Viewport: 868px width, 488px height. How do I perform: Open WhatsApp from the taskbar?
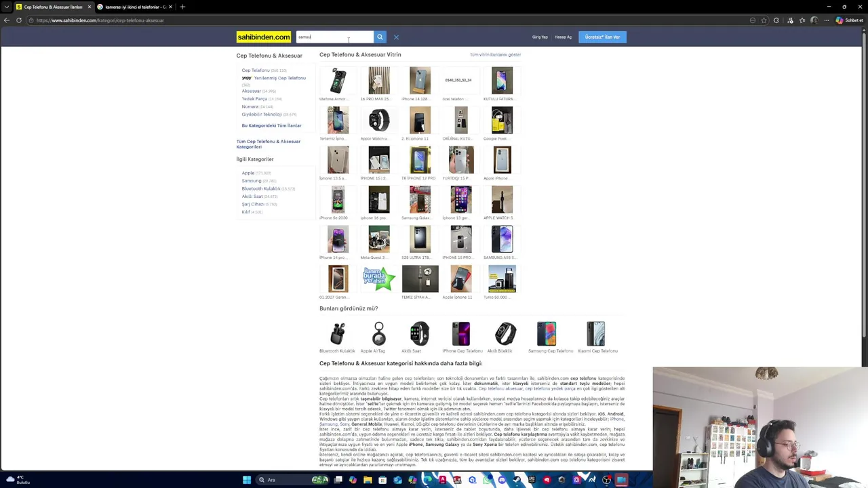[x=487, y=480]
